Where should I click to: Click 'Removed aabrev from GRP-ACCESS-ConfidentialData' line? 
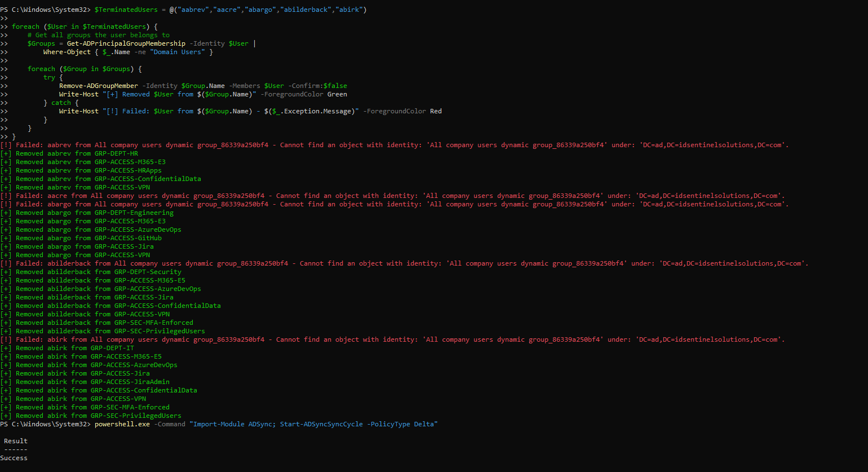click(100, 179)
